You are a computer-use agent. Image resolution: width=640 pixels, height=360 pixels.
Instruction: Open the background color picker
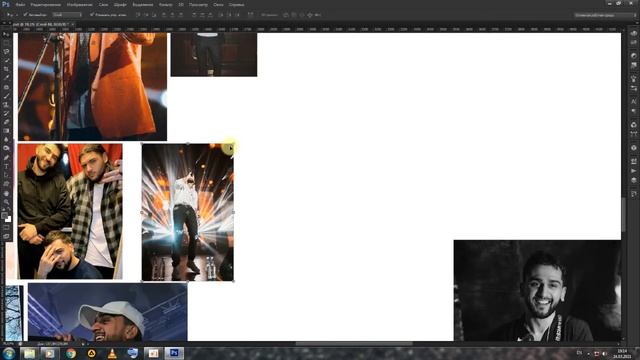click(9, 220)
